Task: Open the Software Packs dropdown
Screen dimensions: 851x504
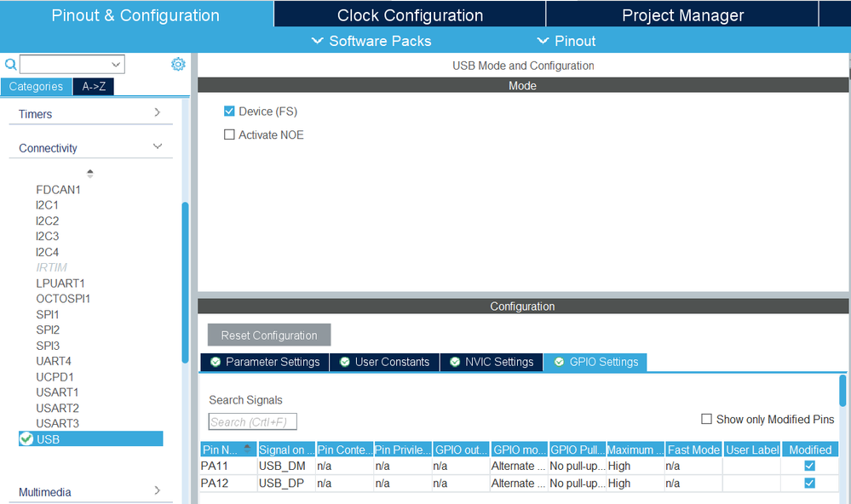Action: (x=371, y=41)
